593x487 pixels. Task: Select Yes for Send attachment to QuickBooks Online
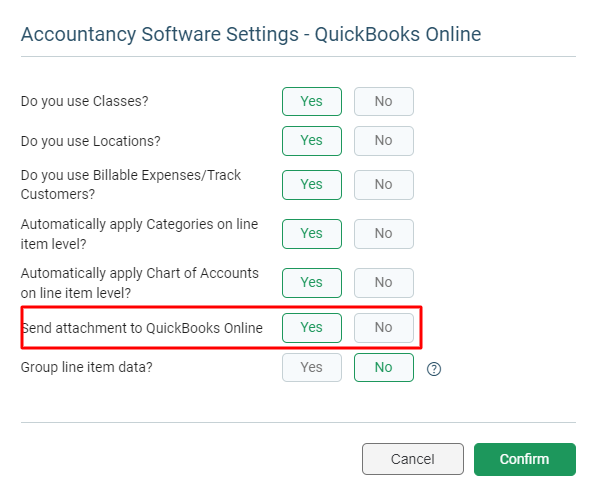[x=312, y=328]
